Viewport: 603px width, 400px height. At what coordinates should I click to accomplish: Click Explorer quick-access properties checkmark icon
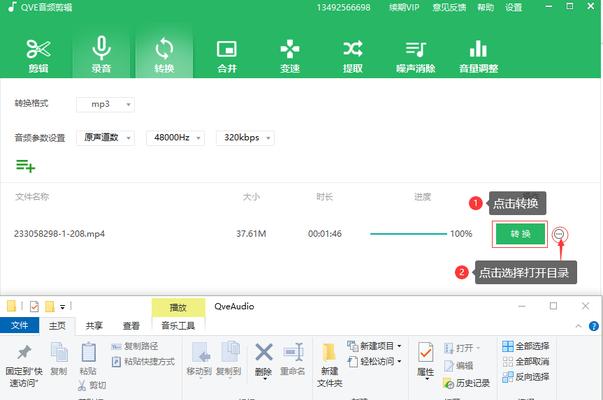click(x=34, y=306)
